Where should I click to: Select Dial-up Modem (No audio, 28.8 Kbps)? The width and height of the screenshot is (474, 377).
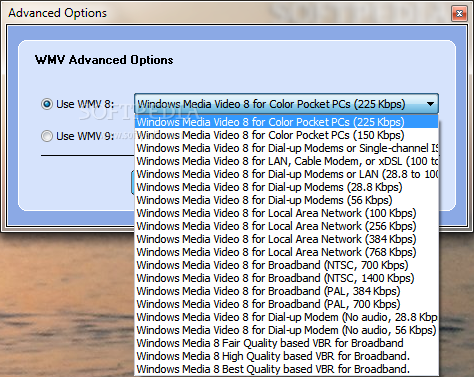[x=286, y=317]
